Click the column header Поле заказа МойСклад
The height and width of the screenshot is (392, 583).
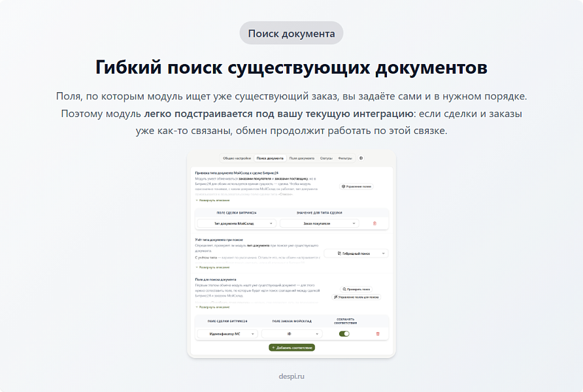pyautogui.click(x=292, y=321)
